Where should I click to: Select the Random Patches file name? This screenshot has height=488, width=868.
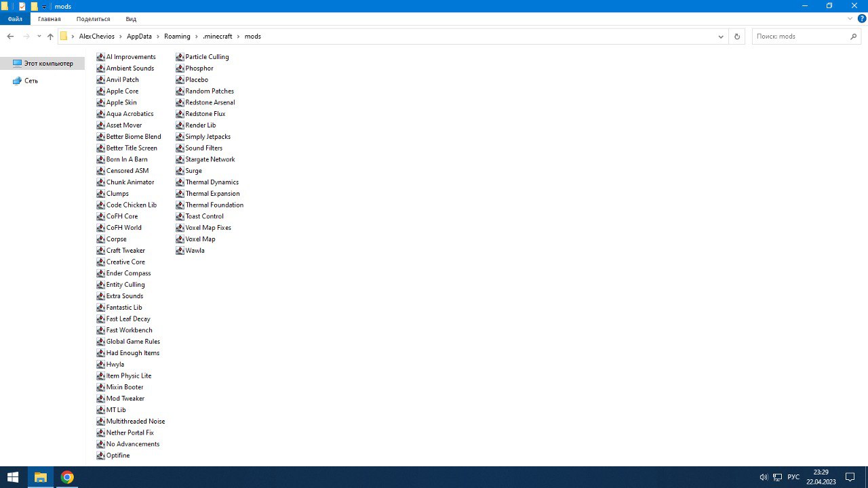tap(210, 91)
